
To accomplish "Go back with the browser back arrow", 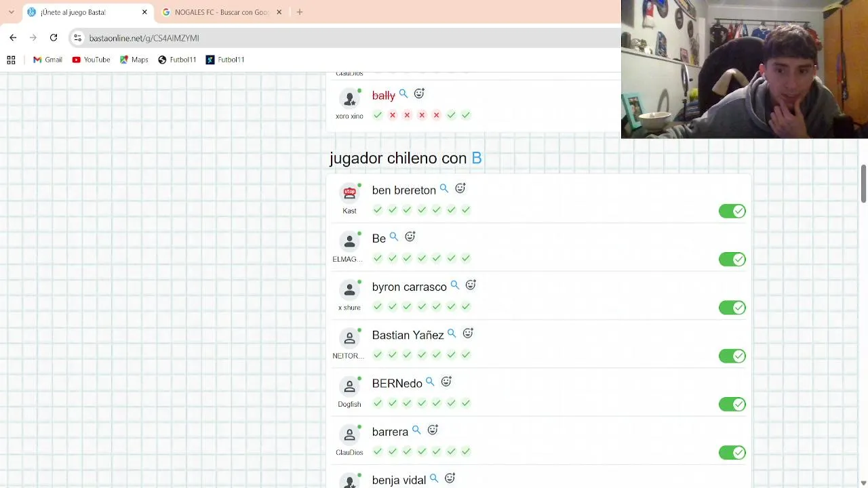I will (13, 38).
